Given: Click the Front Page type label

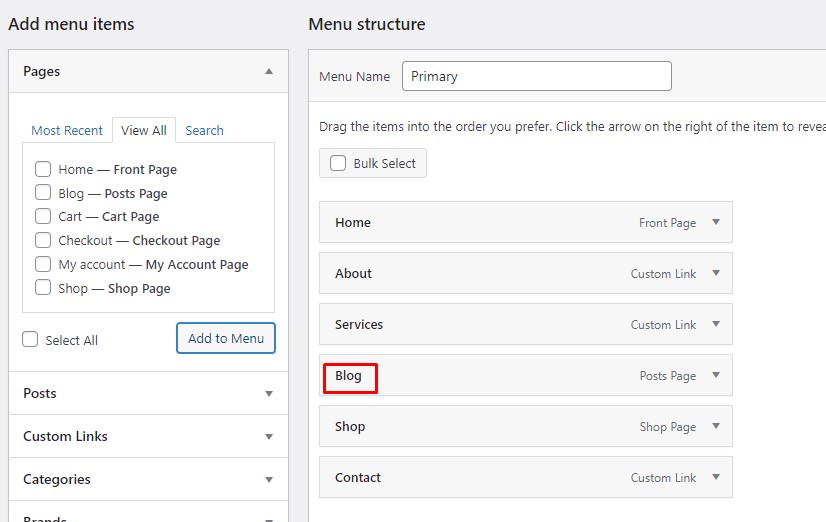Looking at the screenshot, I should click(667, 223).
